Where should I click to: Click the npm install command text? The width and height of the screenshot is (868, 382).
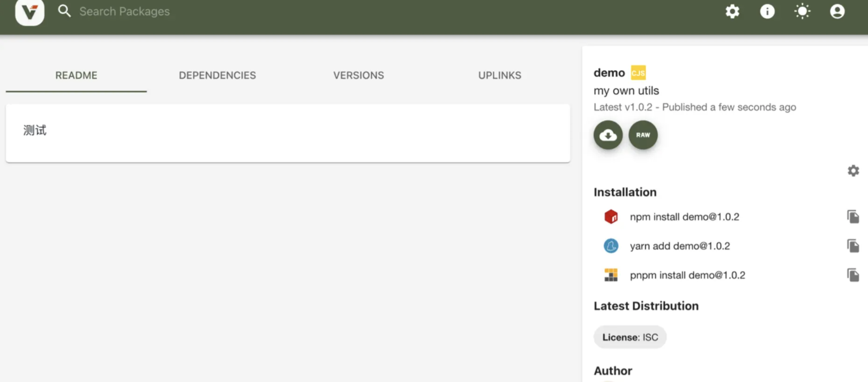[x=684, y=217]
